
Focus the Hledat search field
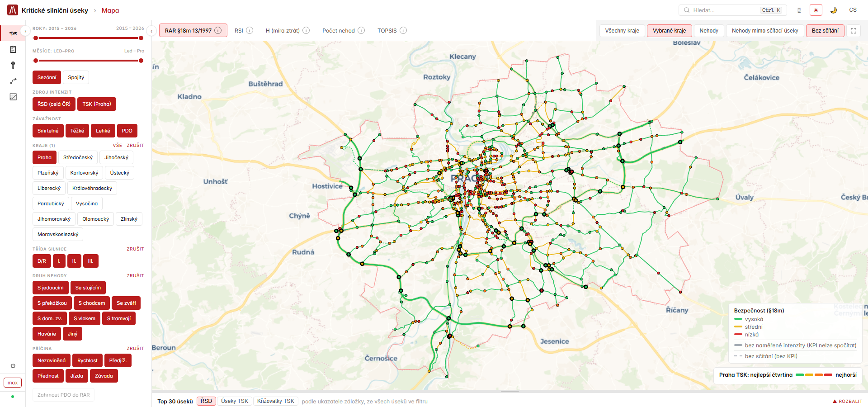click(x=732, y=10)
